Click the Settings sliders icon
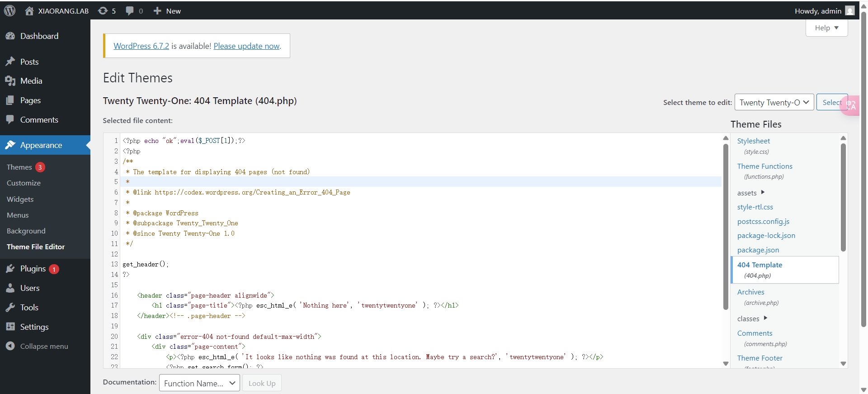This screenshot has height=394, width=868. click(x=10, y=327)
